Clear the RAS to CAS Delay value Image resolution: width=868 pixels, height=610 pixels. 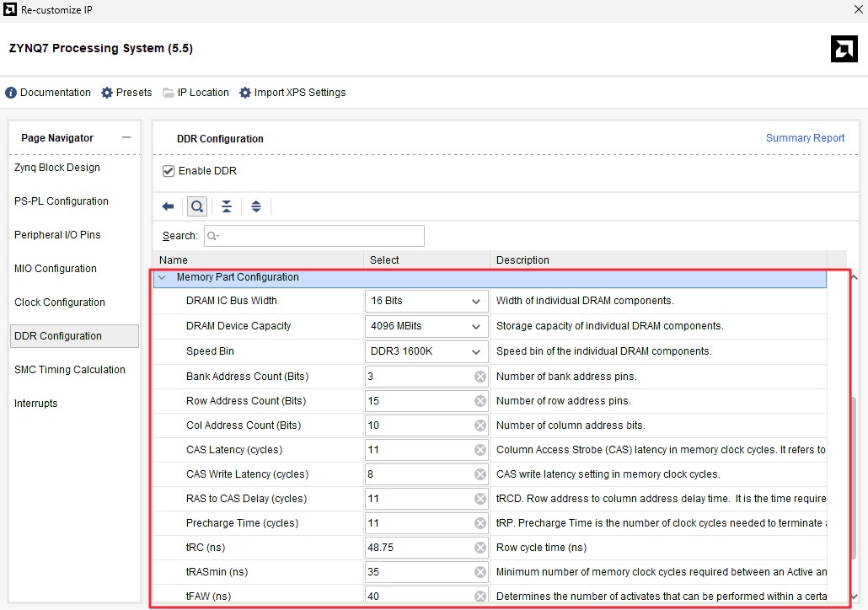480,498
